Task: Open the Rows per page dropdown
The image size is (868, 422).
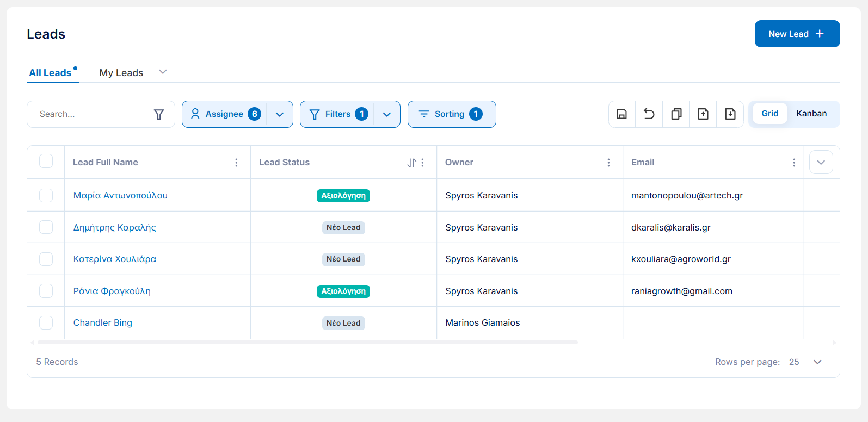Action: (817, 362)
